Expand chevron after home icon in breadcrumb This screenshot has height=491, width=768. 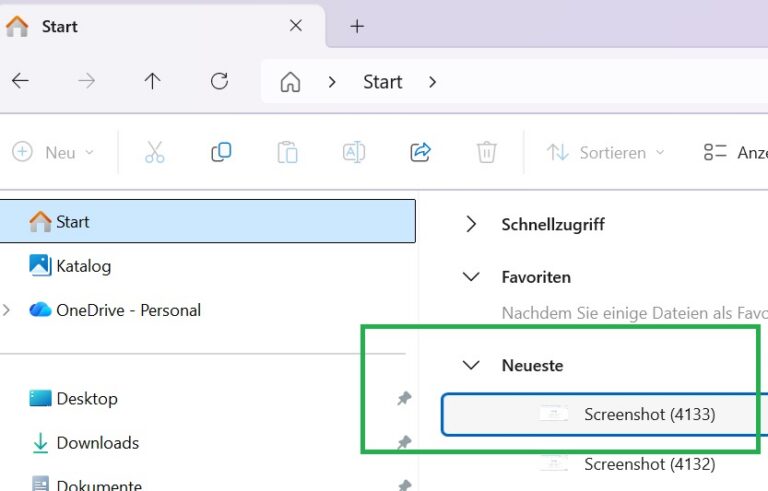click(332, 82)
